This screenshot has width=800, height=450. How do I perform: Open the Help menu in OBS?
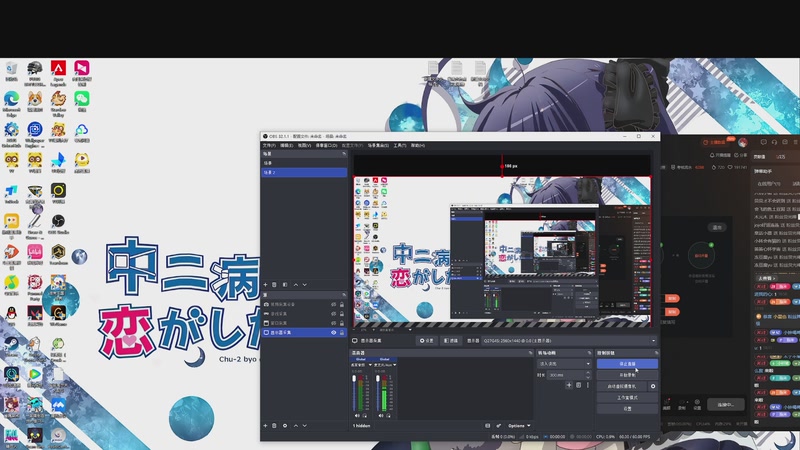(417, 145)
